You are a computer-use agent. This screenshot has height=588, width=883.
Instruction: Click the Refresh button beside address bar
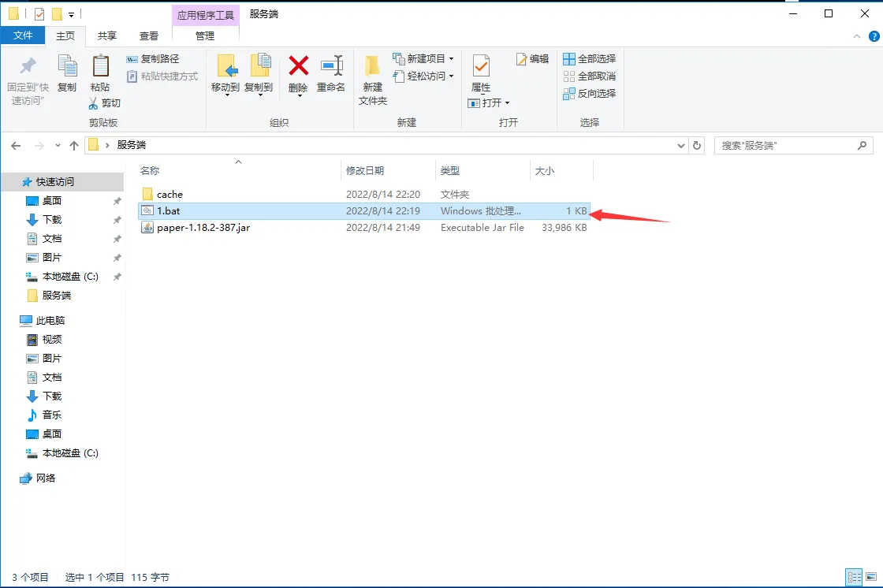[x=697, y=146]
